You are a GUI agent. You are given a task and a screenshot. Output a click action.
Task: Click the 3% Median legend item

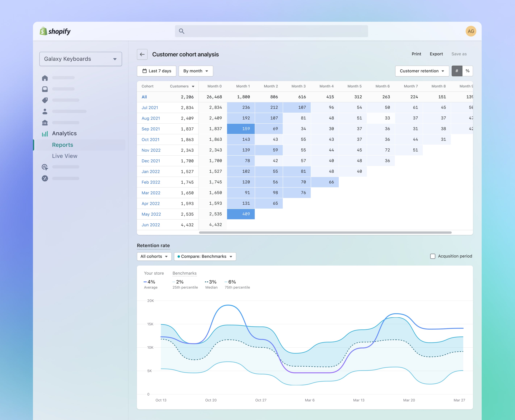tap(211, 284)
